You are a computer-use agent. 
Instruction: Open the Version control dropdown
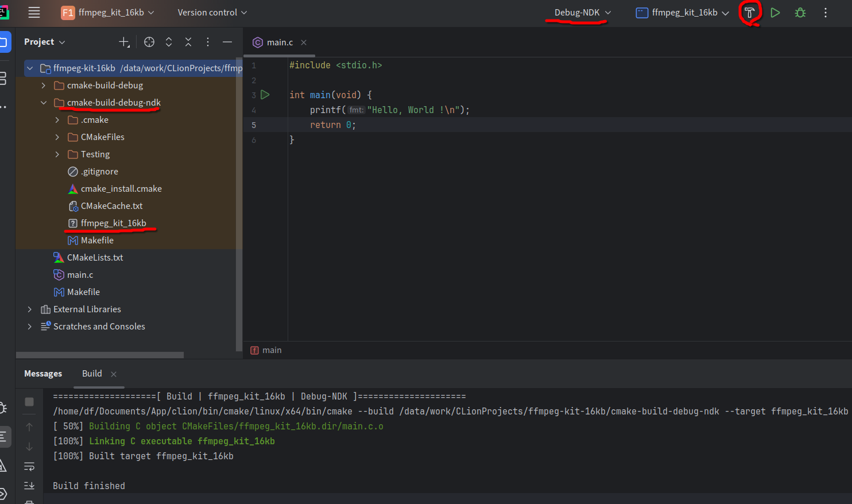tap(212, 13)
